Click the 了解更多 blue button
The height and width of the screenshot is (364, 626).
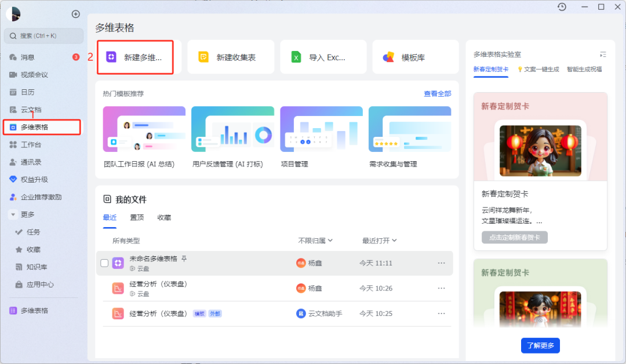click(540, 345)
